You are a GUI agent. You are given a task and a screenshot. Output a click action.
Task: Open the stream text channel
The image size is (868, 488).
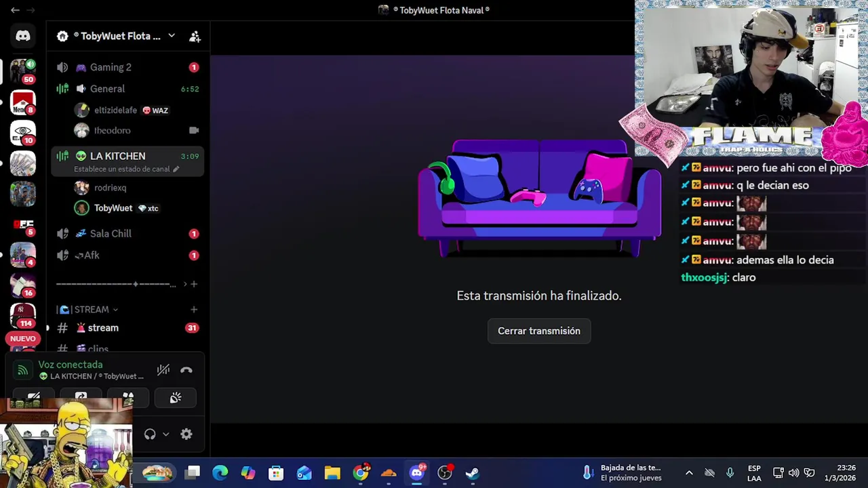(x=127, y=328)
